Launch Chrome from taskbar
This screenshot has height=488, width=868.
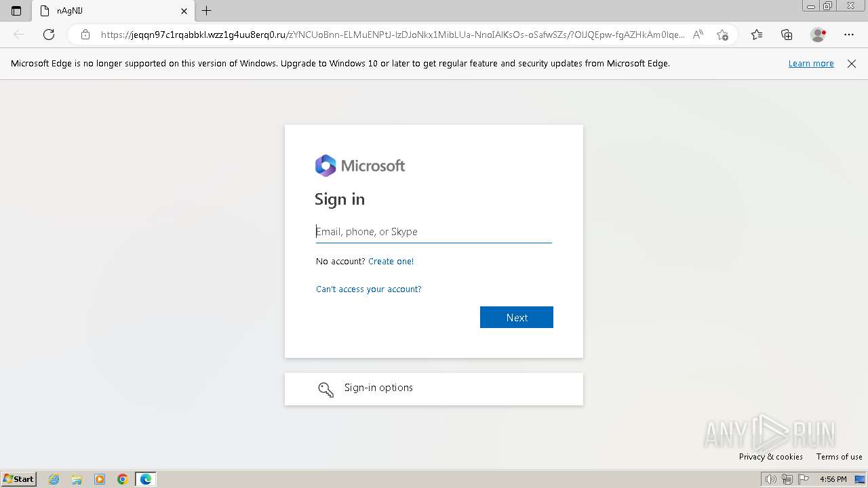pyautogui.click(x=123, y=479)
